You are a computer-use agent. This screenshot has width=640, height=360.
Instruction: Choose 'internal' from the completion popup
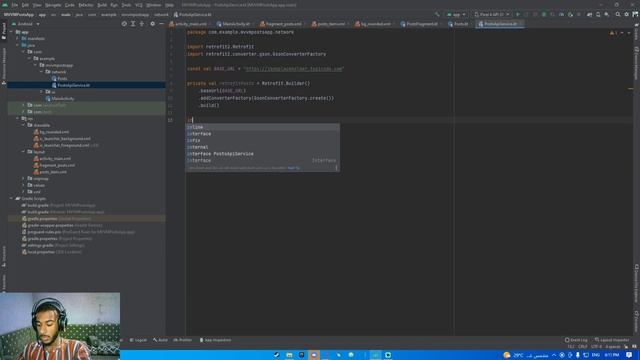click(x=262, y=147)
